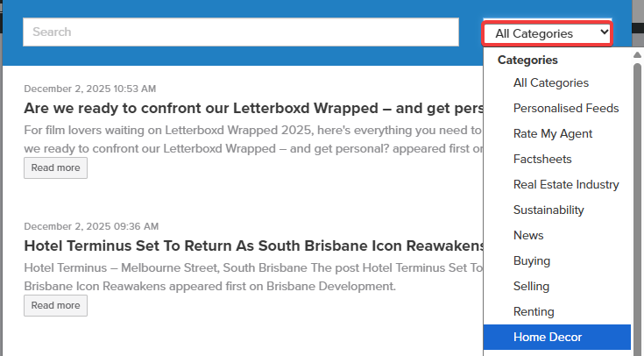Click scroll up arrow in dropdown list

pyautogui.click(x=637, y=56)
